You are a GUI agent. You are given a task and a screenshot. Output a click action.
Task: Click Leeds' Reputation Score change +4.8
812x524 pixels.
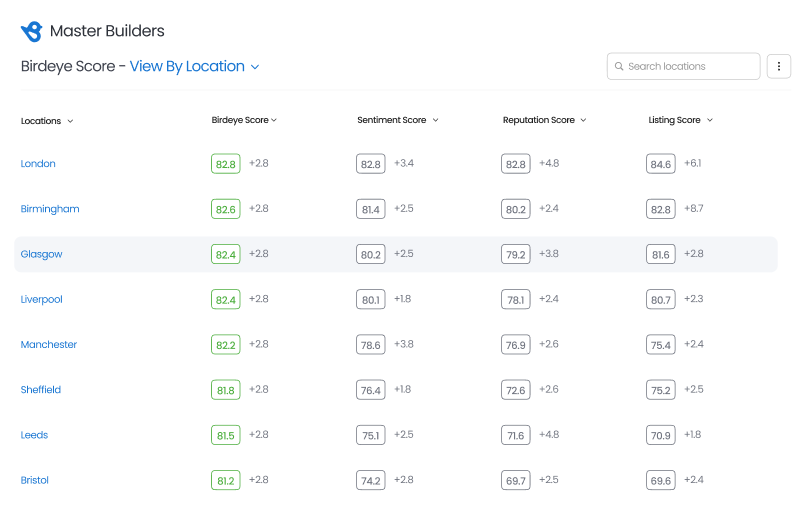click(x=549, y=434)
